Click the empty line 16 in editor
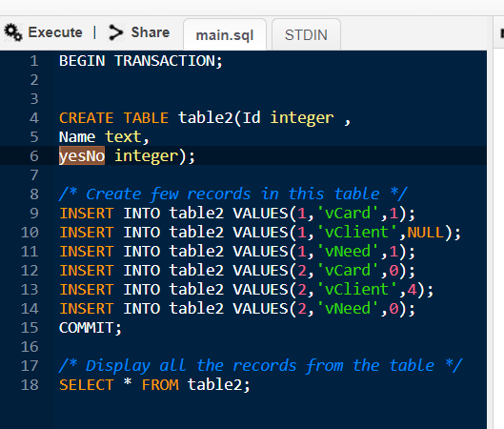Viewport: 504px width, 429px height. pyautogui.click(x=270, y=347)
